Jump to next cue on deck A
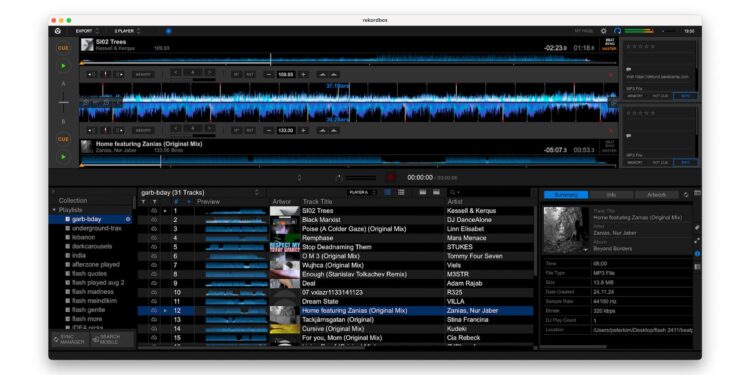750x375 pixels. coord(120,75)
